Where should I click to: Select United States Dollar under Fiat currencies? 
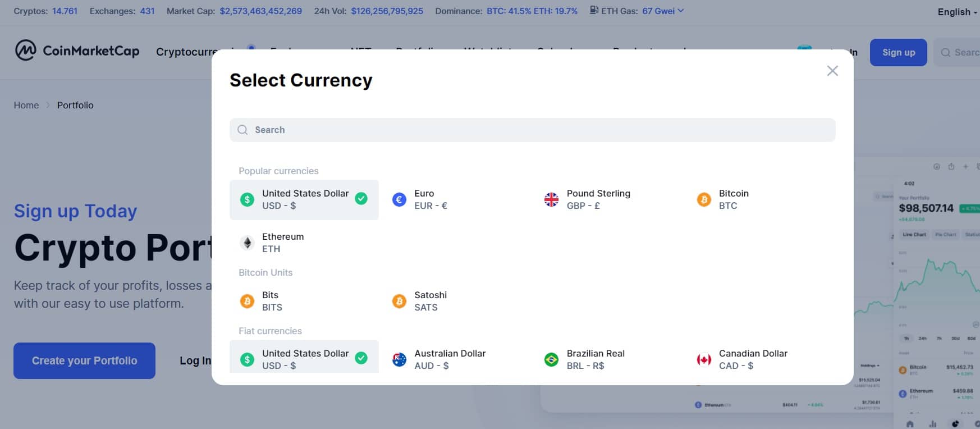304,357
